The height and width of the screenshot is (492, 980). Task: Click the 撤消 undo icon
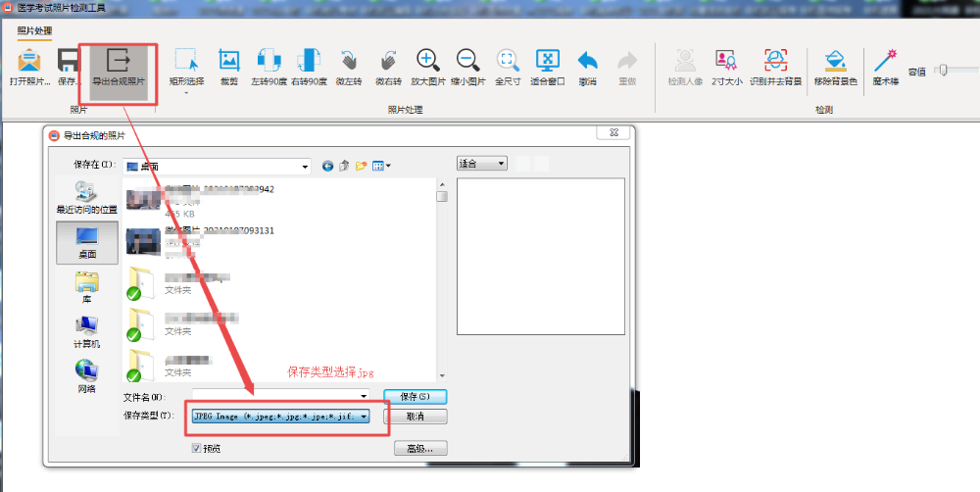coord(587,64)
